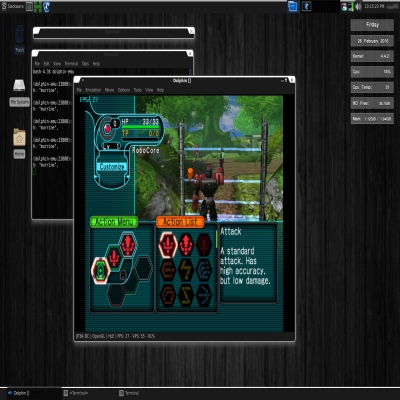This screenshot has height=400, width=400.
Task: Select the R hexagon slot in Action Menu
Action: pos(123,275)
